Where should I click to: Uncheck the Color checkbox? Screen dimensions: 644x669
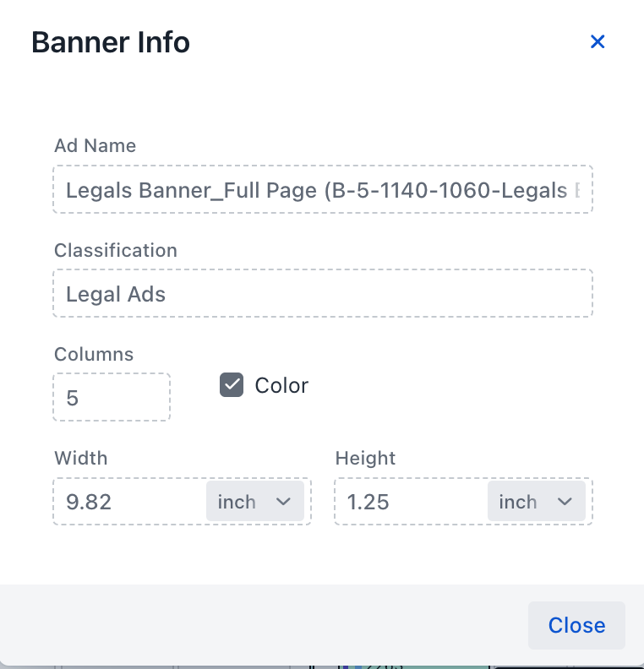[232, 385]
